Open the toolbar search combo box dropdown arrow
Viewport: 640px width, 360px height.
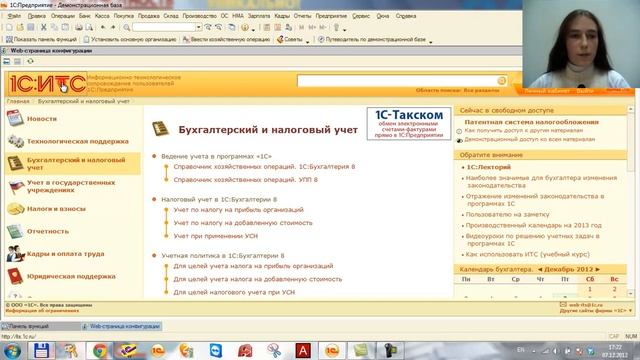(x=198, y=27)
